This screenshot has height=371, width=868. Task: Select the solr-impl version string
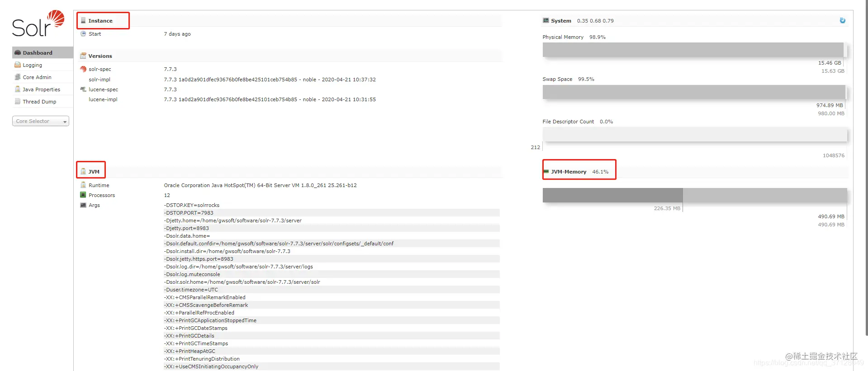click(270, 80)
